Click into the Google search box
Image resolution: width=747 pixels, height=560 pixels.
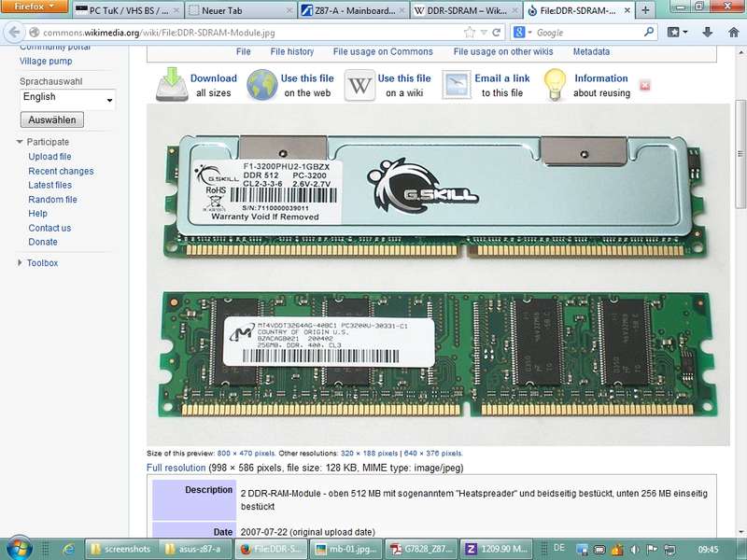(x=588, y=33)
